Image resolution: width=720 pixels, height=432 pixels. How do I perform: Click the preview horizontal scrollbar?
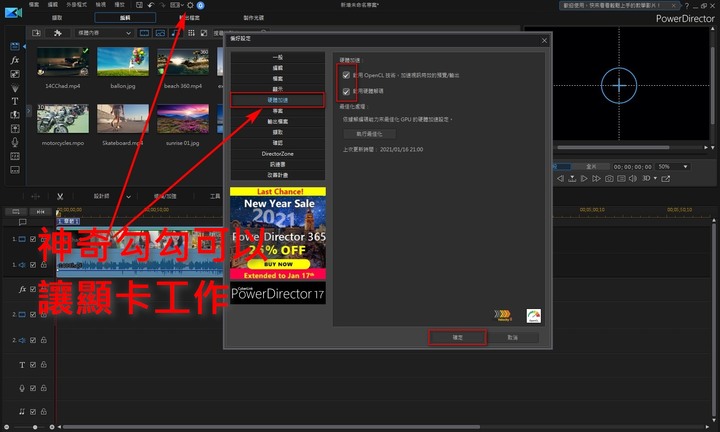coord(613,147)
